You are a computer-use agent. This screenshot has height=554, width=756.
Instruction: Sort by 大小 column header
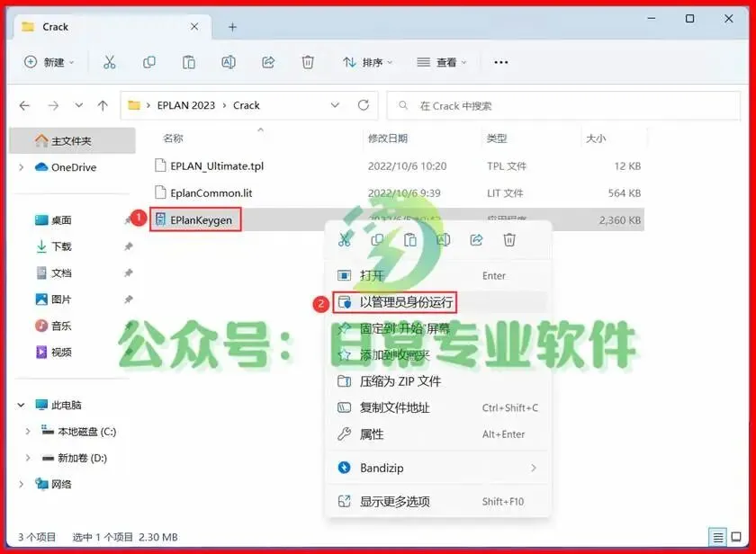(596, 138)
